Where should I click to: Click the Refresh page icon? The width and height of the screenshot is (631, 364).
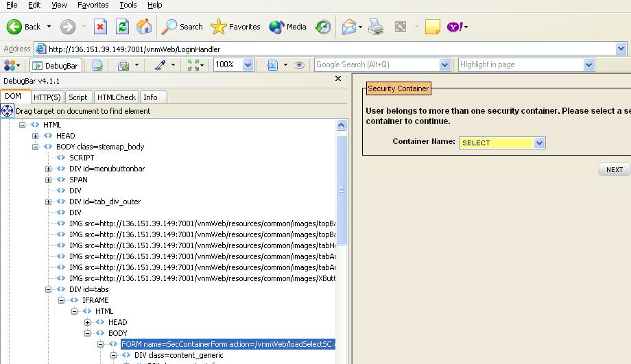pos(122,27)
